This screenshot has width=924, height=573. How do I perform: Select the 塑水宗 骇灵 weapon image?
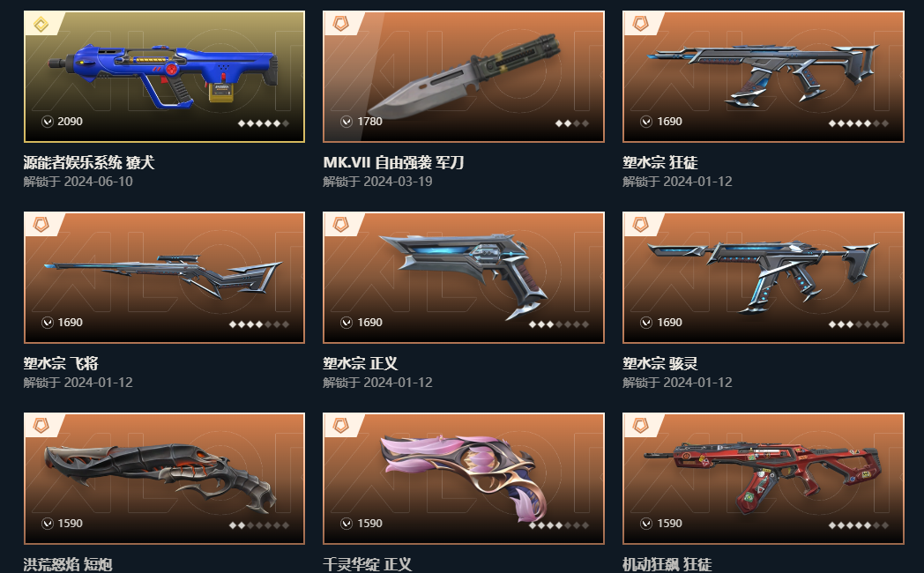(x=764, y=278)
